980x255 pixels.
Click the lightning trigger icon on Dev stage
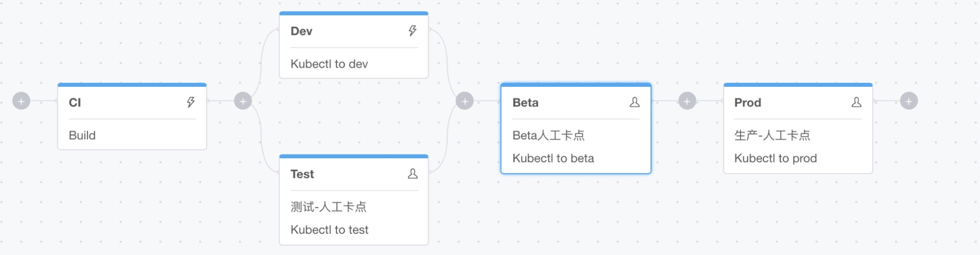(x=413, y=31)
